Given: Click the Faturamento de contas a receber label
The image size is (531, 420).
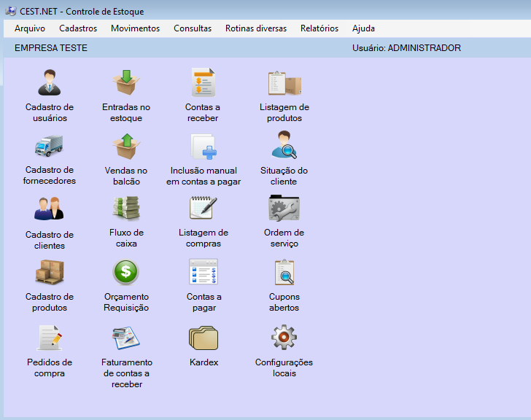Looking at the screenshot, I should tap(126, 373).
